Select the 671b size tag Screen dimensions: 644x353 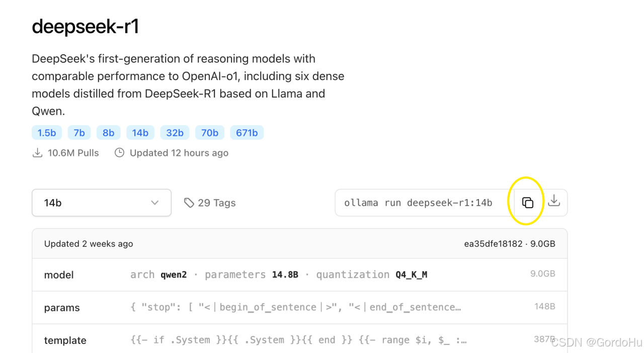pos(247,133)
